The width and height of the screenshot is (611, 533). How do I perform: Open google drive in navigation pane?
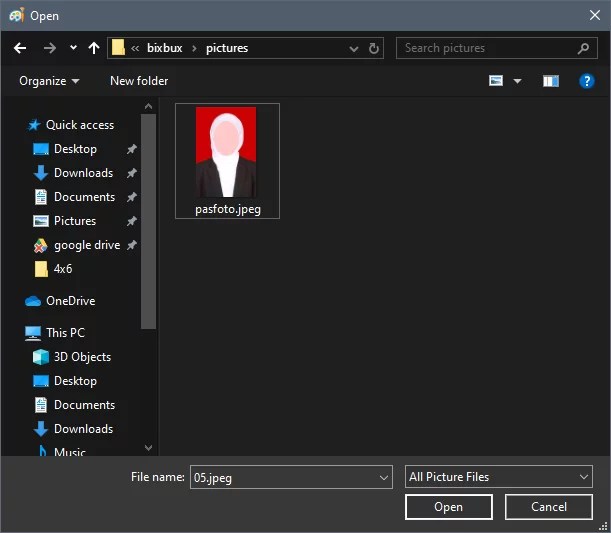point(87,245)
